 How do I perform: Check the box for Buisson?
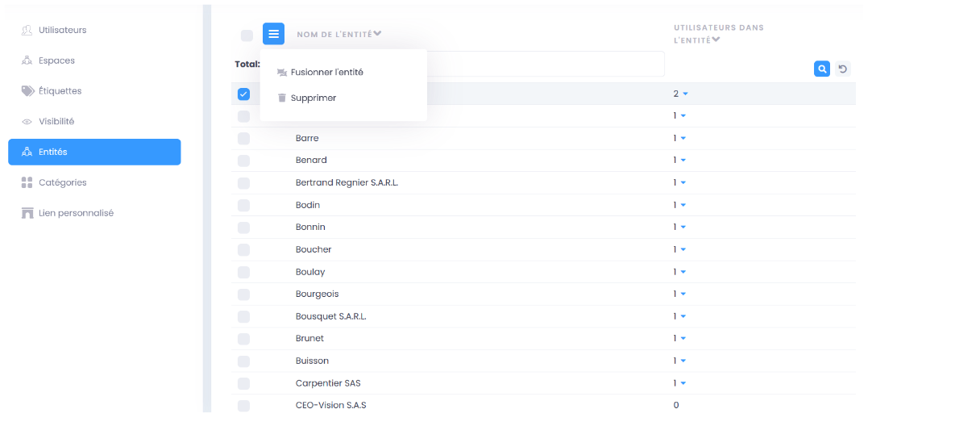point(243,361)
